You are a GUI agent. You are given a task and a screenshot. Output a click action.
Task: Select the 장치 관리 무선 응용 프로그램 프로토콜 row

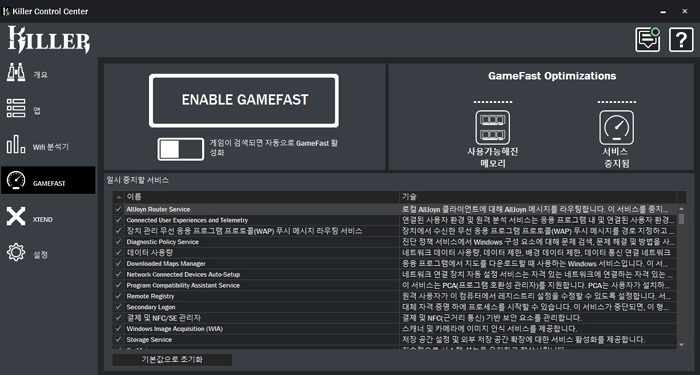pyautogui.click(x=395, y=231)
